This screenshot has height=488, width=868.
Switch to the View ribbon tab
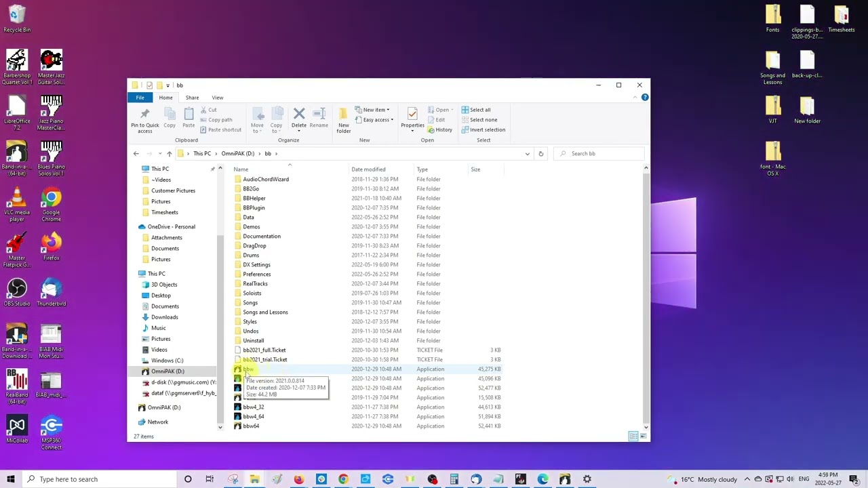217,98
